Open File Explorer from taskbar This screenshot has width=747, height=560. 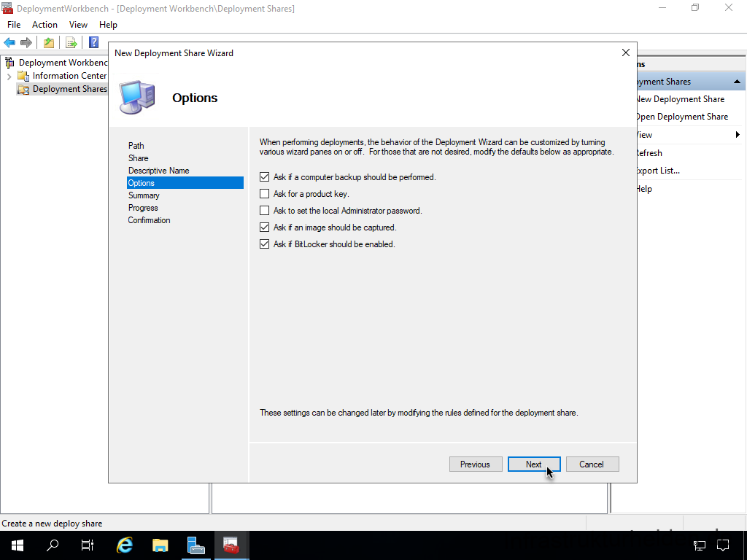[x=160, y=545]
